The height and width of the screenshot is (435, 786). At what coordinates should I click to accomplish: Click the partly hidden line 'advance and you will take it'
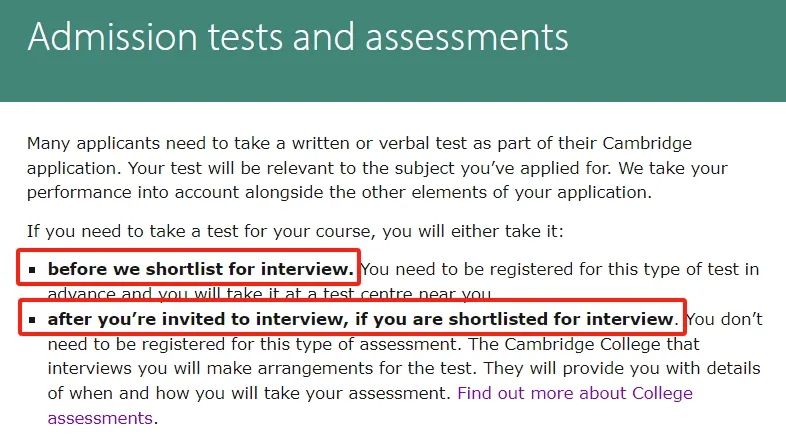click(270, 294)
